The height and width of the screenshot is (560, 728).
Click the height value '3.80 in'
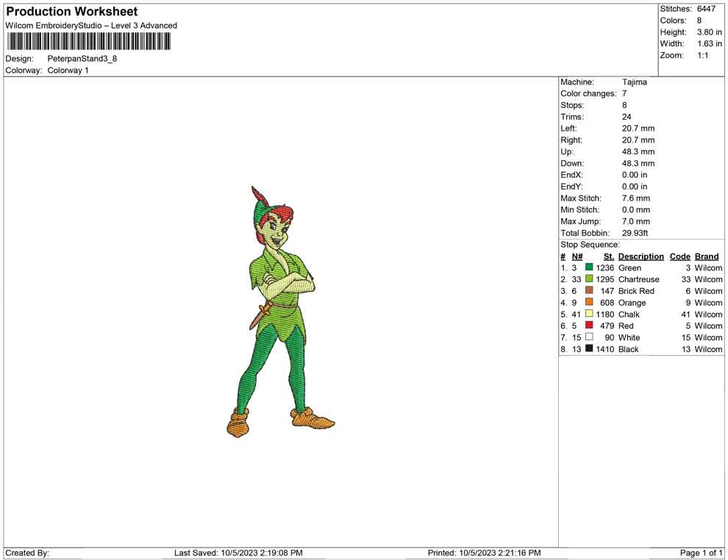tap(710, 32)
